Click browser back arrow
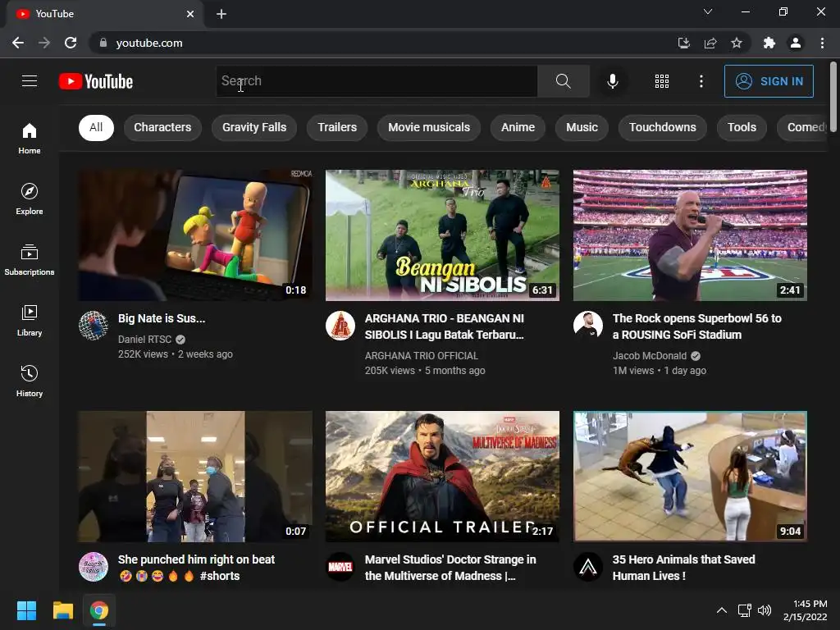 coord(18,43)
